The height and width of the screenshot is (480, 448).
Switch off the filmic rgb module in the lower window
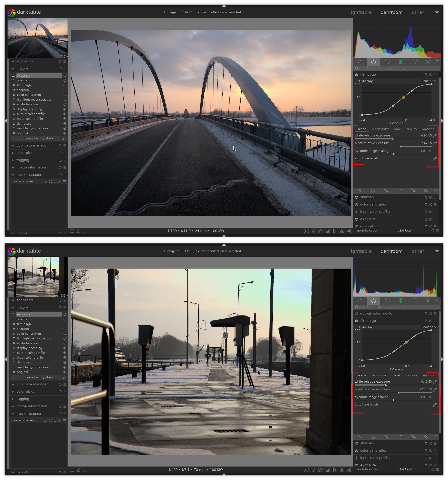[x=357, y=321]
